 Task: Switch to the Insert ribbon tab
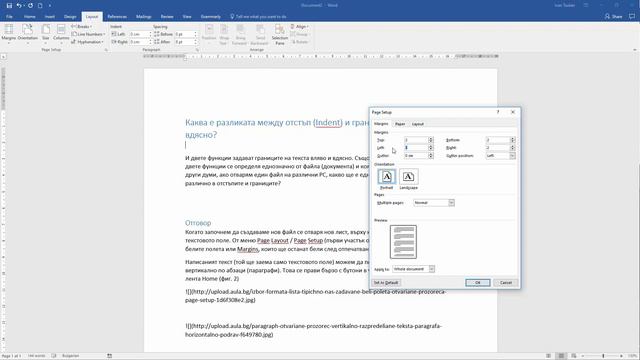pos(49,17)
